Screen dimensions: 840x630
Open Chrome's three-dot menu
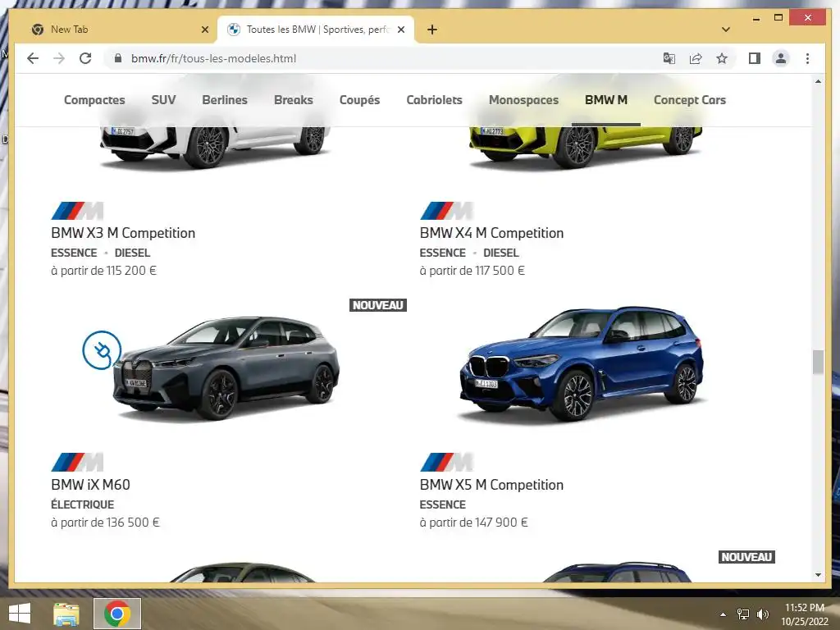pyautogui.click(x=807, y=58)
